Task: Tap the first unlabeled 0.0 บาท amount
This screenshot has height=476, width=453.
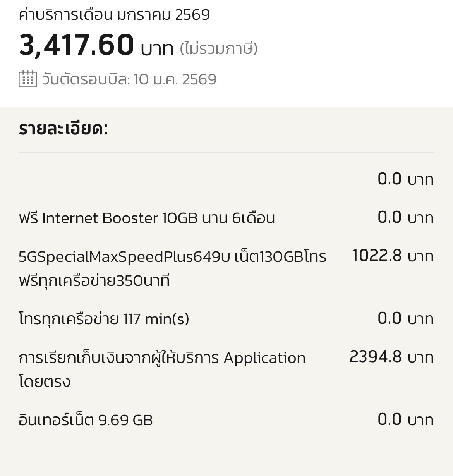Action: point(405,179)
